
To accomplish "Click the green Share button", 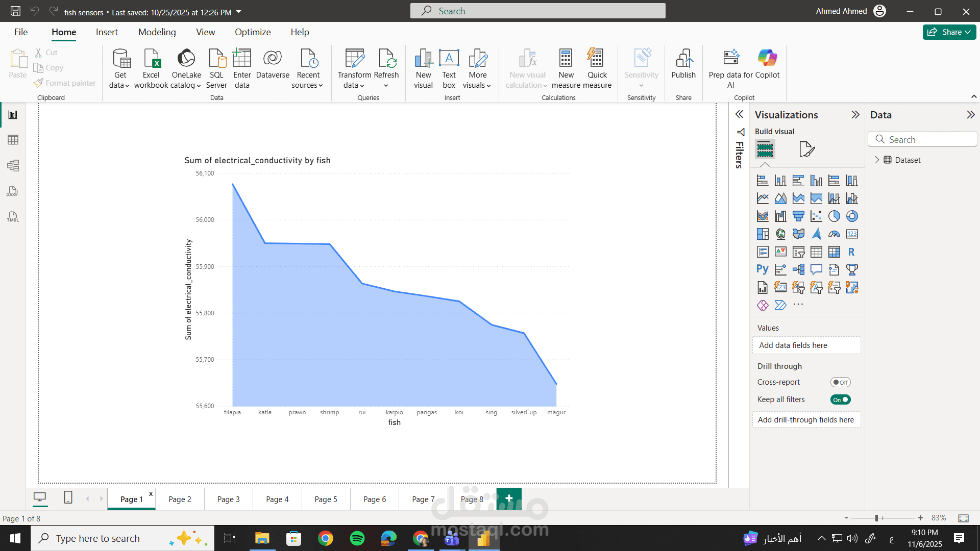I will point(949,32).
